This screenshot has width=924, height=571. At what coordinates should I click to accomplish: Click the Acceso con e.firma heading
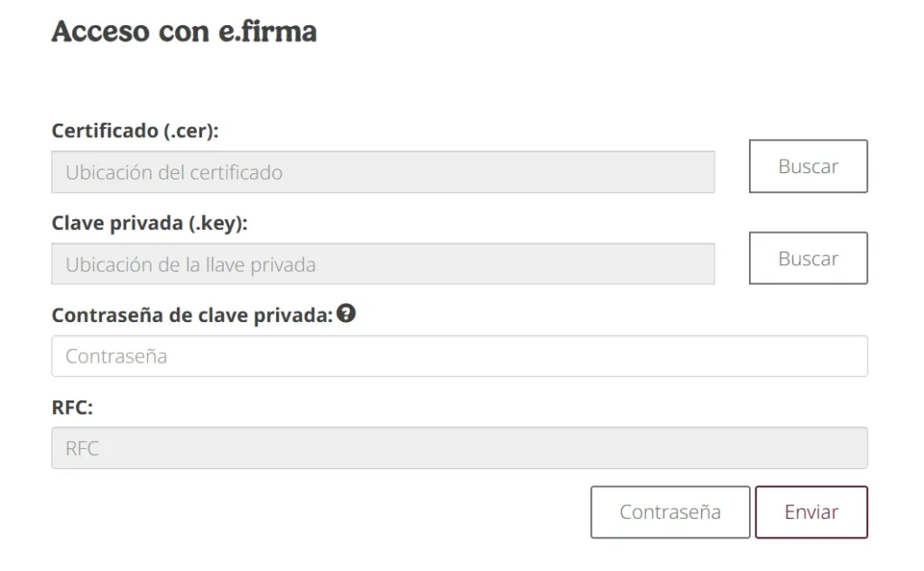pos(185,31)
